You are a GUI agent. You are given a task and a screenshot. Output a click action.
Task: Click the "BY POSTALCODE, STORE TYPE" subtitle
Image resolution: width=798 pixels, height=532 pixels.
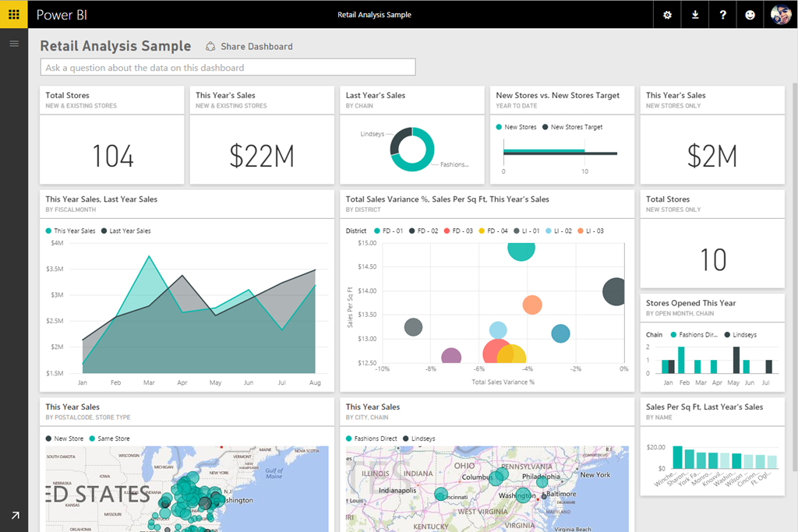click(x=87, y=417)
